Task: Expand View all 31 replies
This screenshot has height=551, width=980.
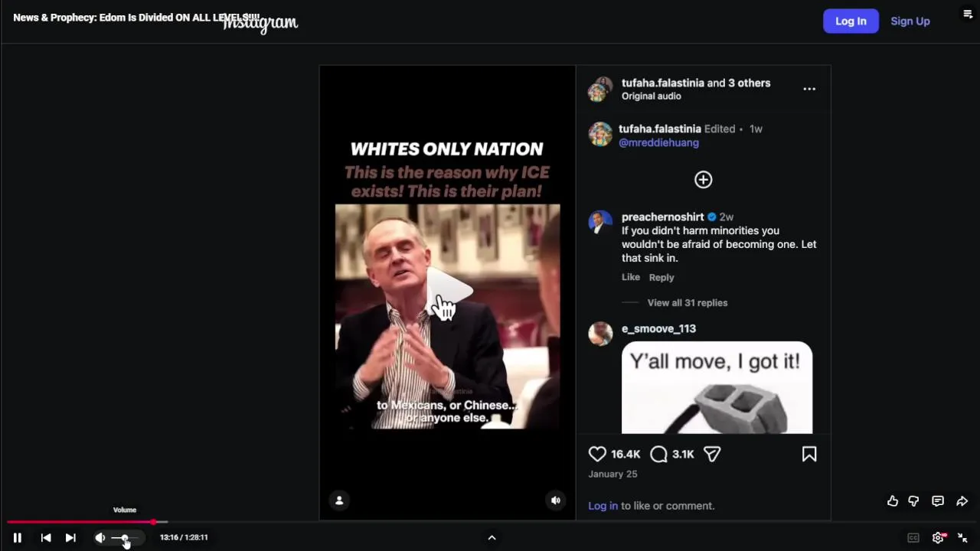Action: click(687, 303)
